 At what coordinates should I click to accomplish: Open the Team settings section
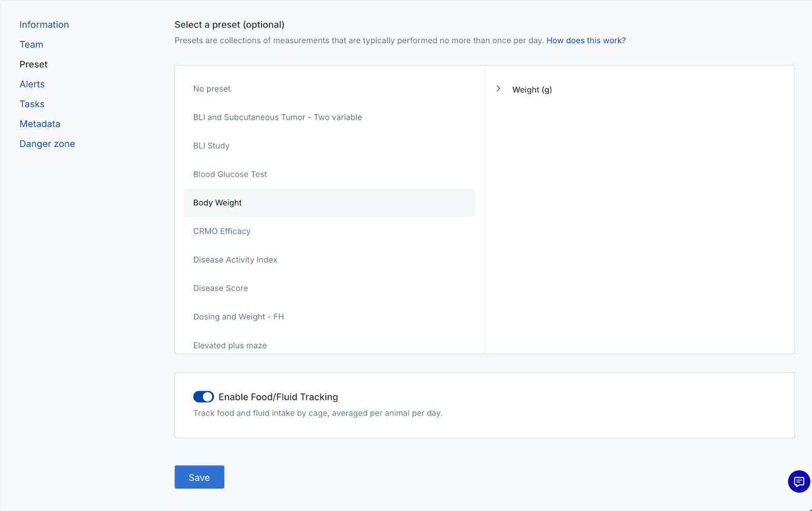(x=31, y=44)
